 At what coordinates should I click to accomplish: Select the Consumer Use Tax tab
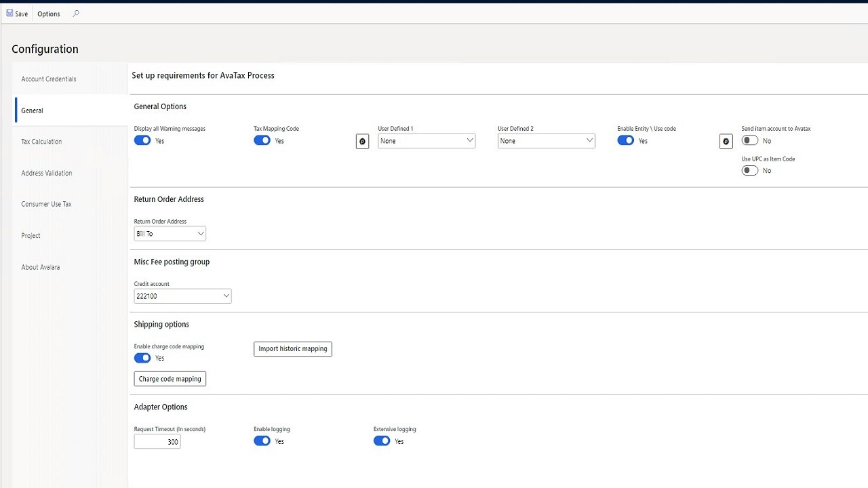pyautogui.click(x=46, y=204)
